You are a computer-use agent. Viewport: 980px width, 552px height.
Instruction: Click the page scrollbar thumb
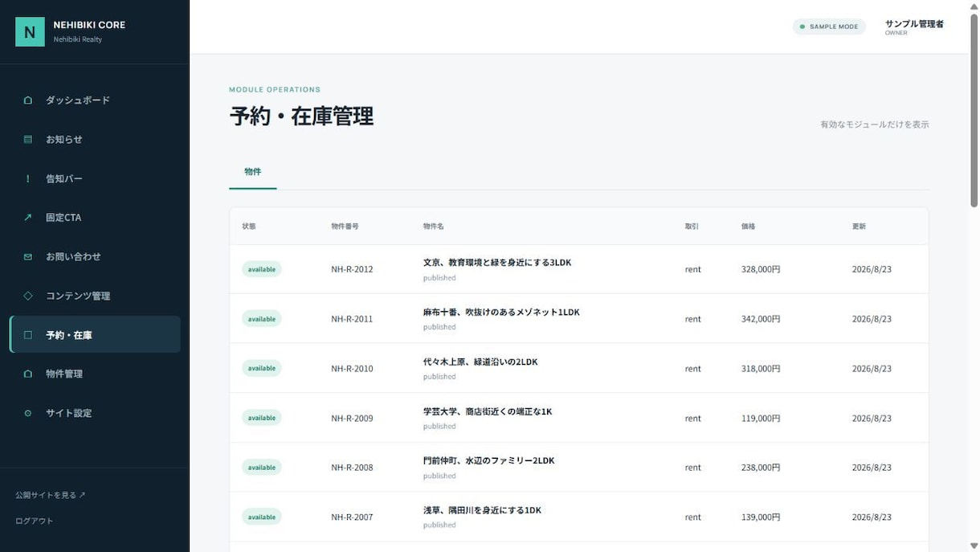coord(974,112)
